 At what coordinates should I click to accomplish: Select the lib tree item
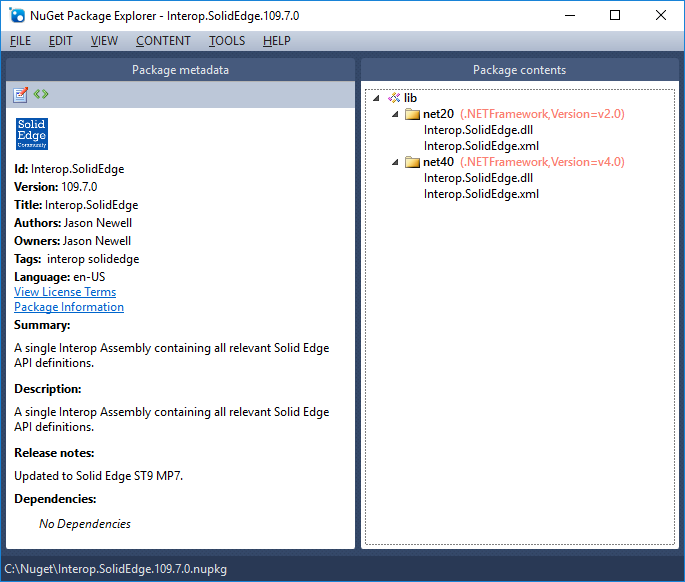pos(410,98)
